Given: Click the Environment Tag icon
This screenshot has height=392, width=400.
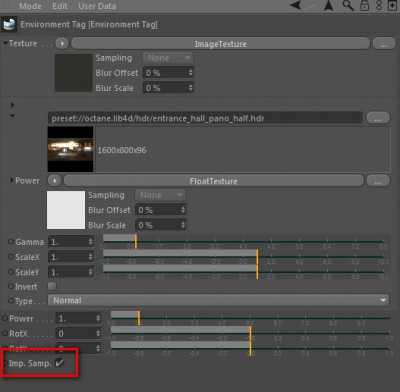Looking at the screenshot, I should point(9,24).
